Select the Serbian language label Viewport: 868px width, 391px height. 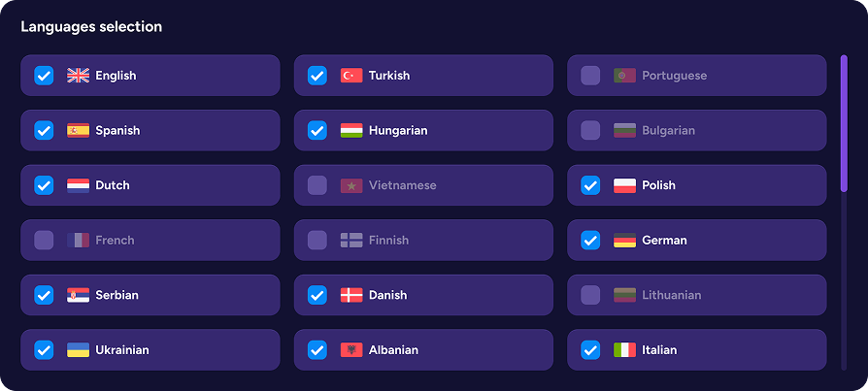pos(117,295)
